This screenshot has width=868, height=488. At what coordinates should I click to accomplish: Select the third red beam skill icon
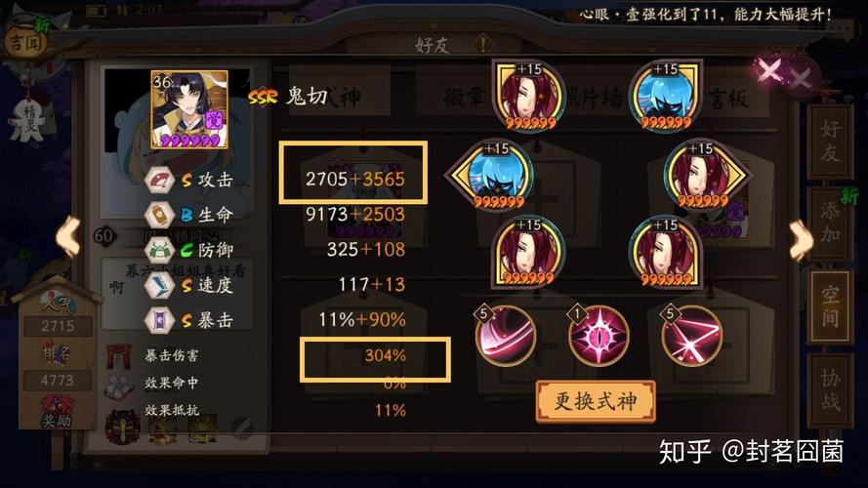coord(692,336)
